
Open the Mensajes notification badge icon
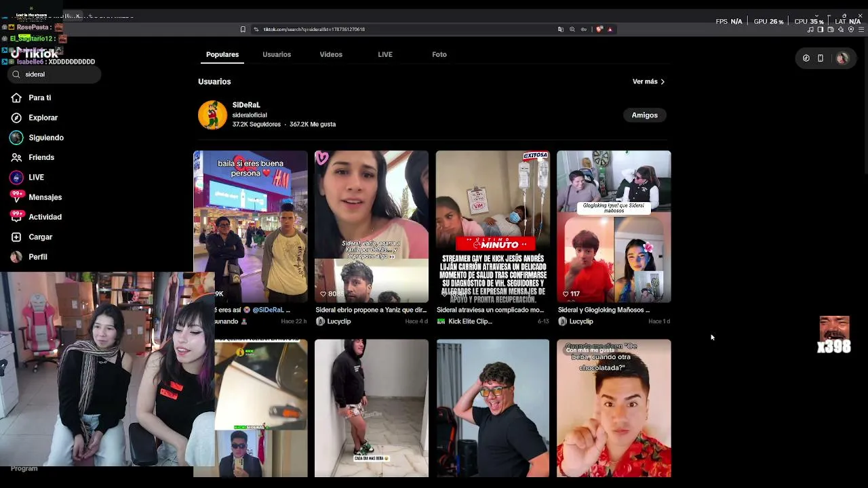pyautogui.click(x=16, y=197)
